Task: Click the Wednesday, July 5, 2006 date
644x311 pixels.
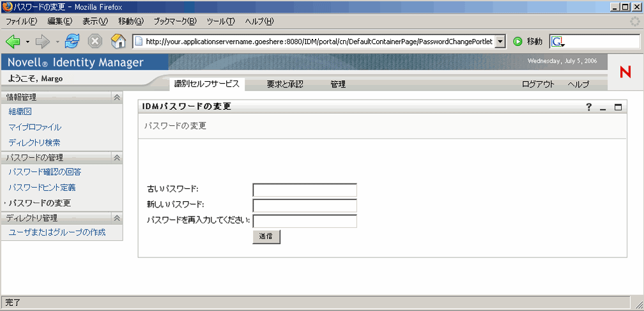Action: click(562, 61)
